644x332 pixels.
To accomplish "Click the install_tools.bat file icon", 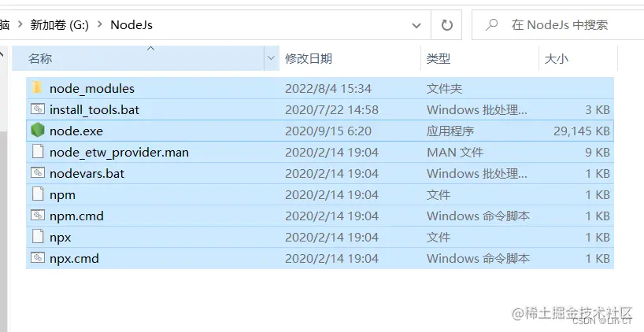I will pos(37,109).
